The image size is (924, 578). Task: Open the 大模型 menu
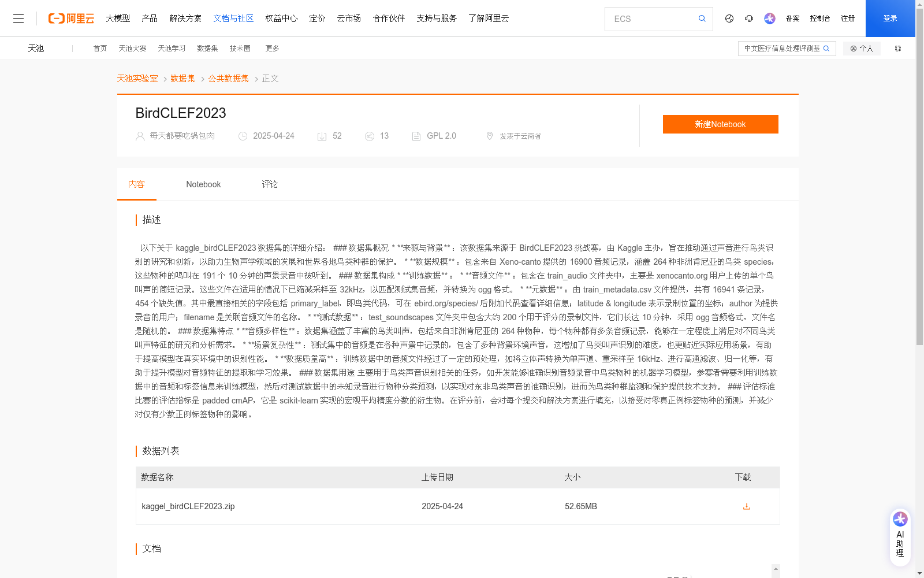118,18
